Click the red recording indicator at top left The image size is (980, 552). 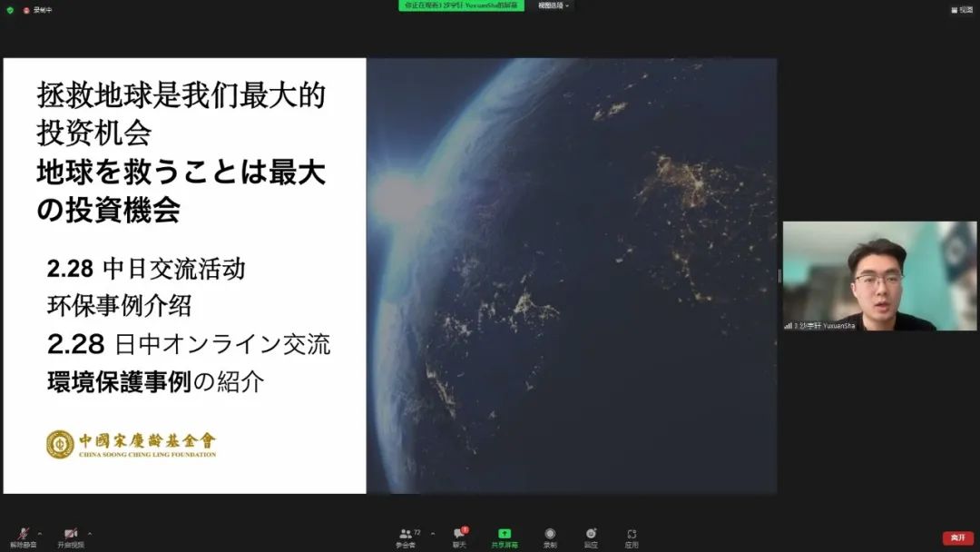tap(26, 10)
